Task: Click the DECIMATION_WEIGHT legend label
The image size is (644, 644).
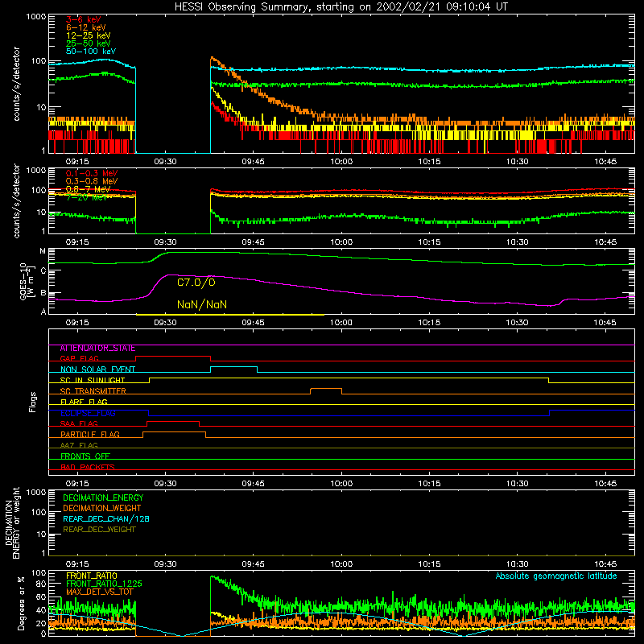Action: tap(102, 509)
